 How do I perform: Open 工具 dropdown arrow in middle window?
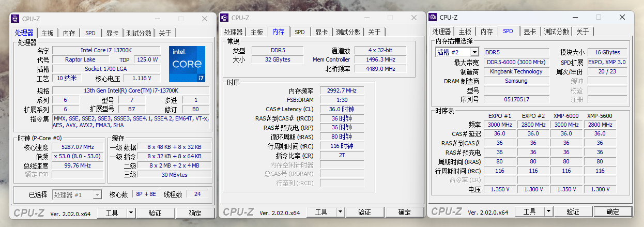click(x=340, y=212)
